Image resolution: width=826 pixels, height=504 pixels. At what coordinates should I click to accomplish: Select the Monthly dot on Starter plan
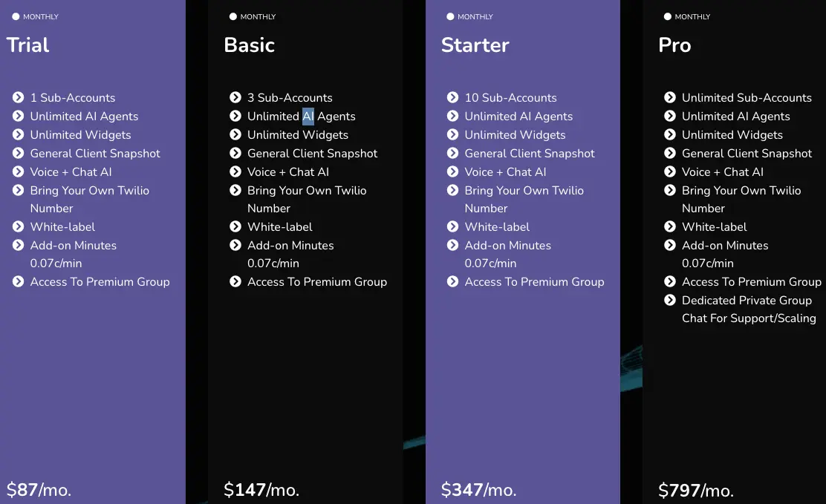click(x=450, y=16)
